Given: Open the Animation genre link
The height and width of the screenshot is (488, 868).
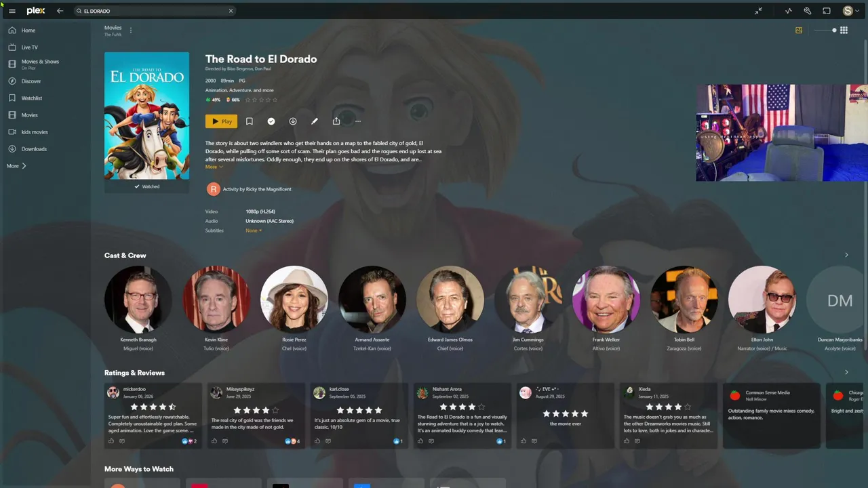Looking at the screenshot, I should coord(218,90).
